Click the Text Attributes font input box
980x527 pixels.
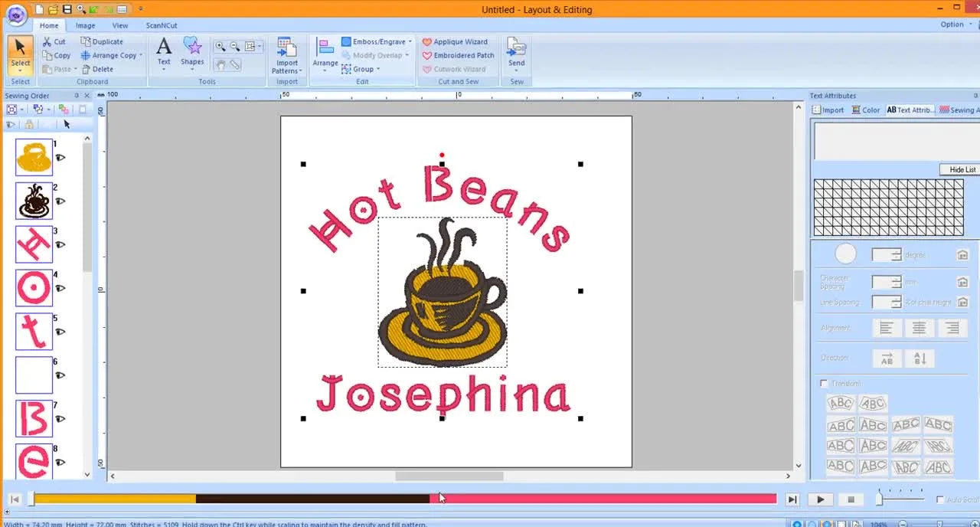(895, 141)
